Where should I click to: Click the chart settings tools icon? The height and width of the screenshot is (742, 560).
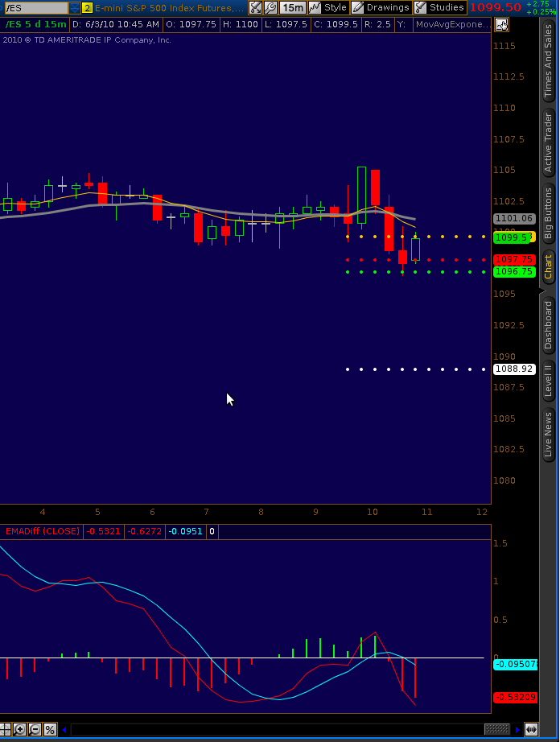pos(255,7)
